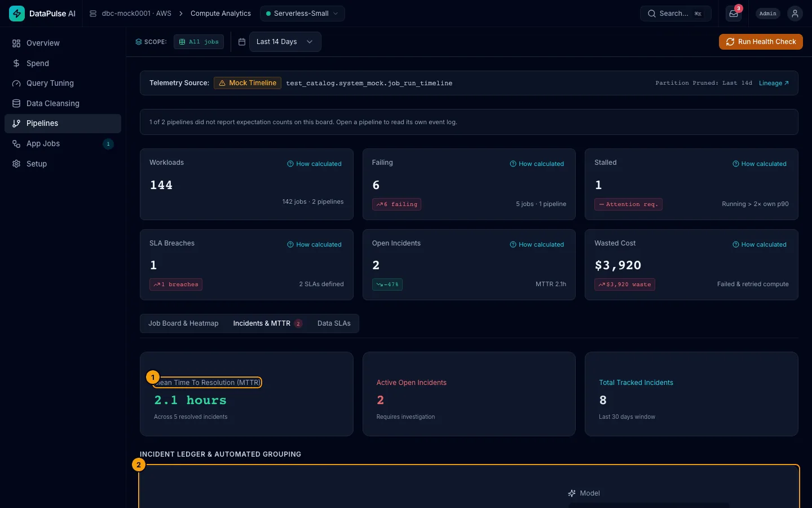The width and height of the screenshot is (812, 508).
Task: Switch to Job Board & Heatmap tab
Action: pyautogui.click(x=183, y=323)
